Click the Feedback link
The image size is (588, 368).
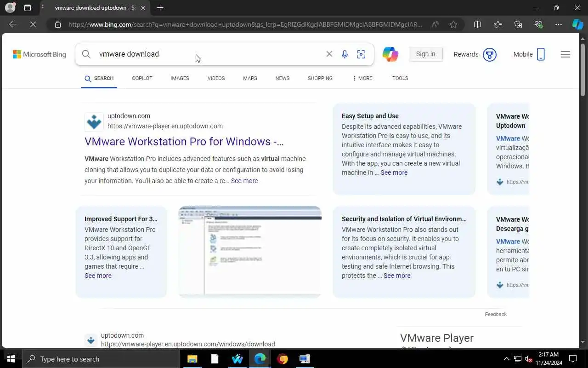[x=496, y=314]
